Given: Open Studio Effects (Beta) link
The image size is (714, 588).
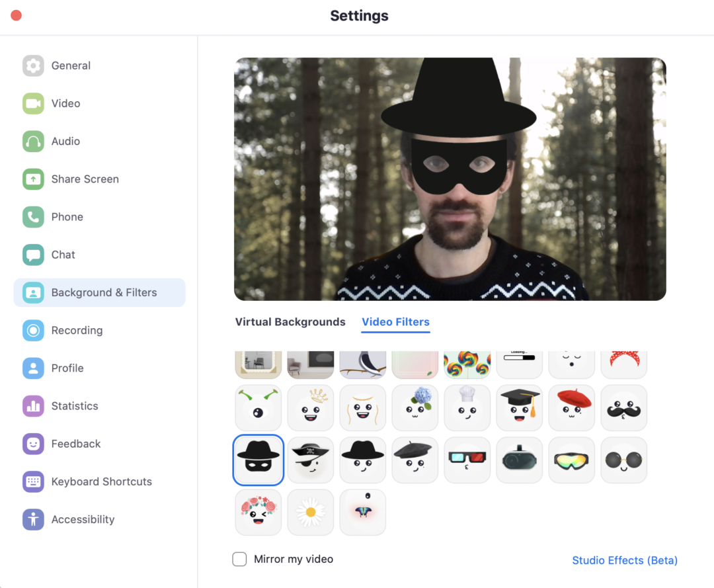Looking at the screenshot, I should point(625,560).
